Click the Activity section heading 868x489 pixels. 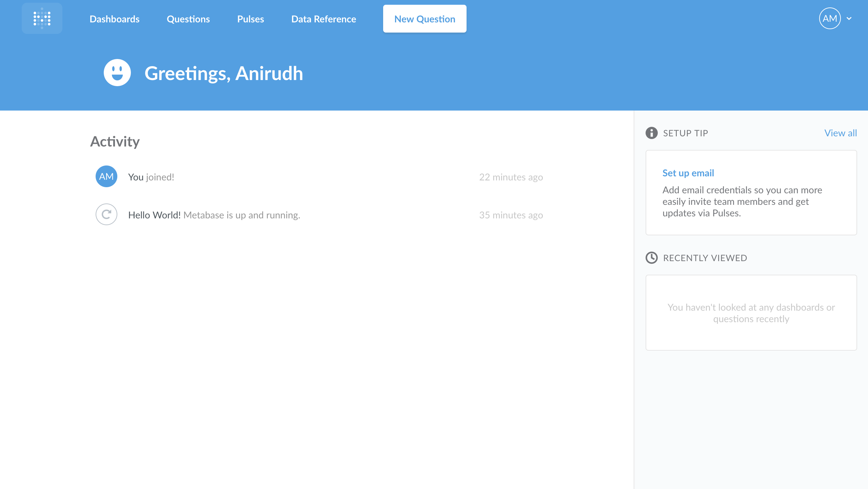115,141
